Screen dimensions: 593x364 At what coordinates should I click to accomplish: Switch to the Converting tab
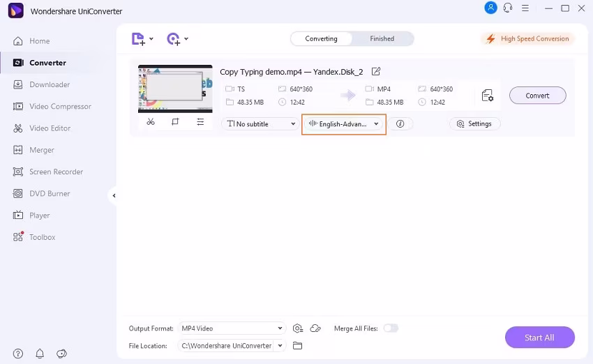pyautogui.click(x=321, y=38)
